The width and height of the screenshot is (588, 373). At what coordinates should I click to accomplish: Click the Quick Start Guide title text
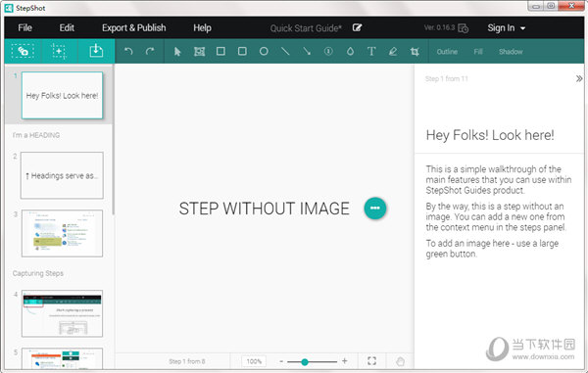click(x=306, y=28)
